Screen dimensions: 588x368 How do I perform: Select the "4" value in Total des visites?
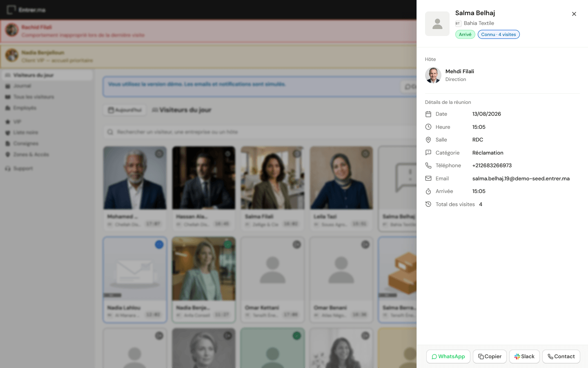tap(481, 204)
